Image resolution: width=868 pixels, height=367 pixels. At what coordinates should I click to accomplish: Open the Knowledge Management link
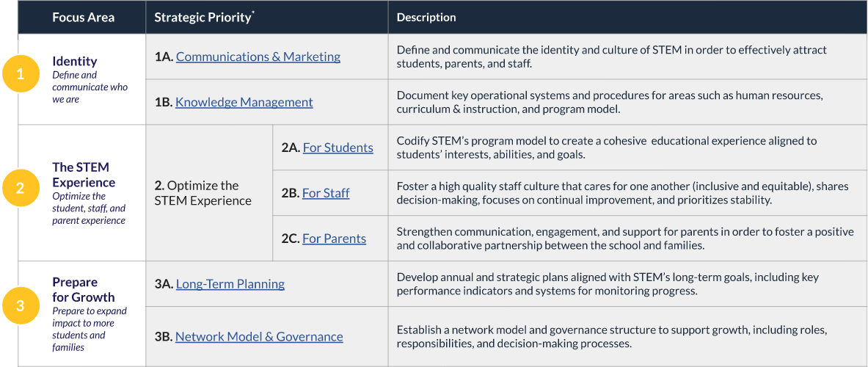(244, 102)
